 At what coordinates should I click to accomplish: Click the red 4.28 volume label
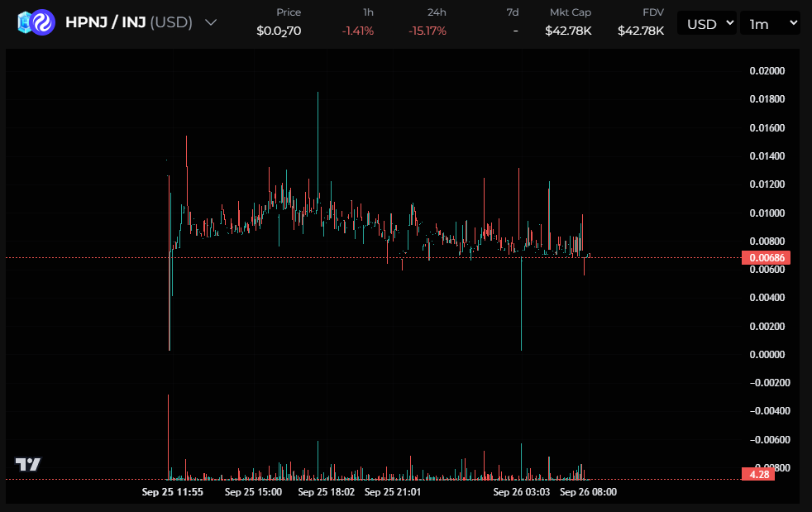[x=760, y=475]
